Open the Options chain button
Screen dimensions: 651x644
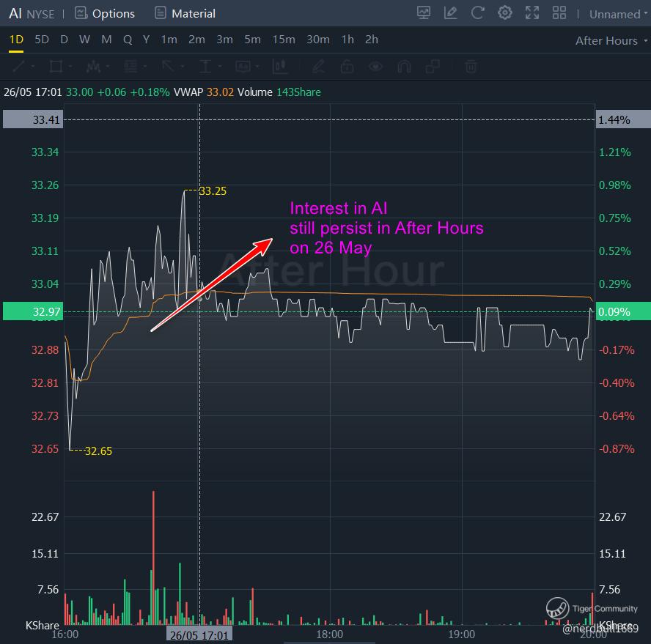105,13
